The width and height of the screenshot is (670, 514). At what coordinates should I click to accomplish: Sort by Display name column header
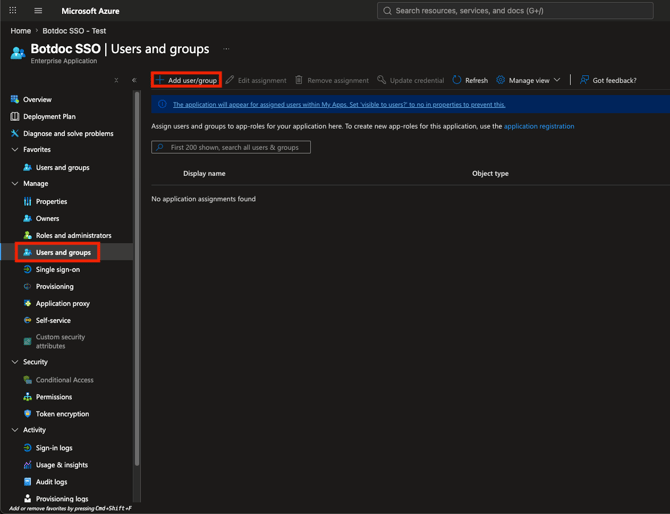click(204, 173)
